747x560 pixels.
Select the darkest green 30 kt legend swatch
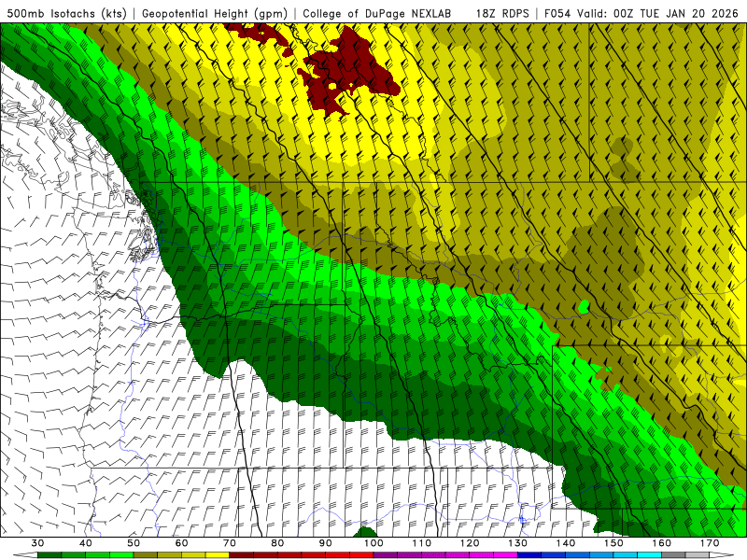coord(49,555)
